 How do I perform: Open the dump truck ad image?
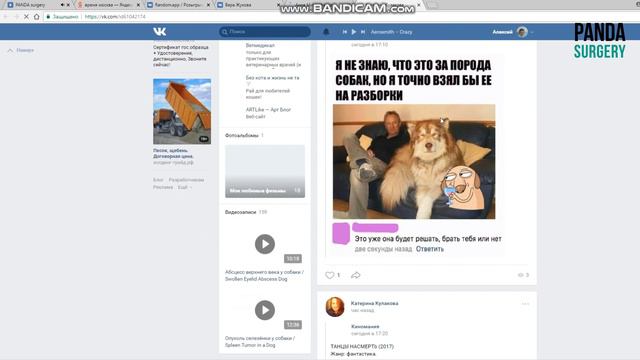pos(182,111)
